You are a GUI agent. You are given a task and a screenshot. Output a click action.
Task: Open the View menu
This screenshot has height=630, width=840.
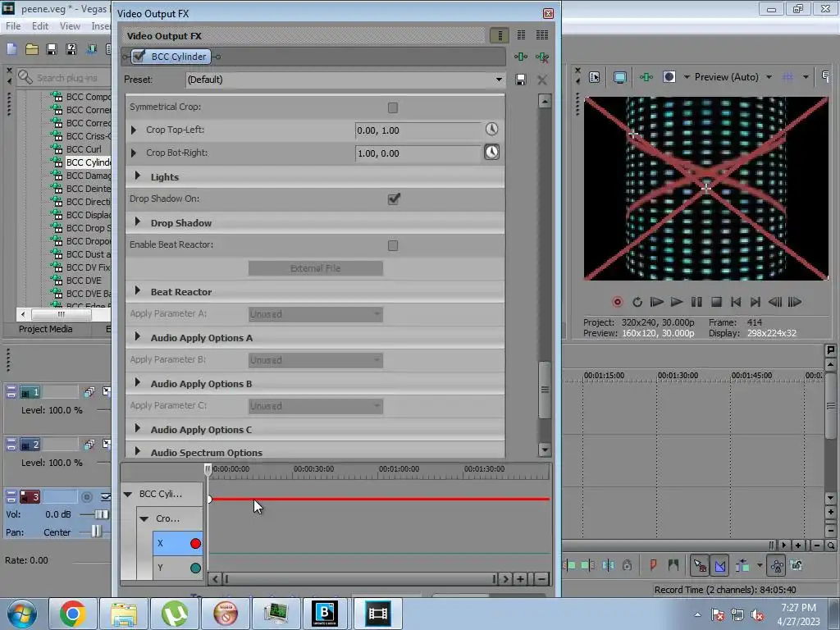click(x=70, y=25)
